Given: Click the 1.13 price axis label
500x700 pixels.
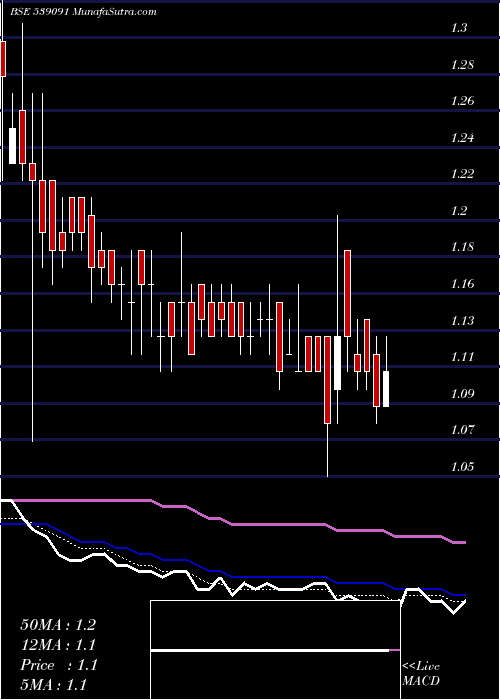Looking at the screenshot, I should (462, 321).
